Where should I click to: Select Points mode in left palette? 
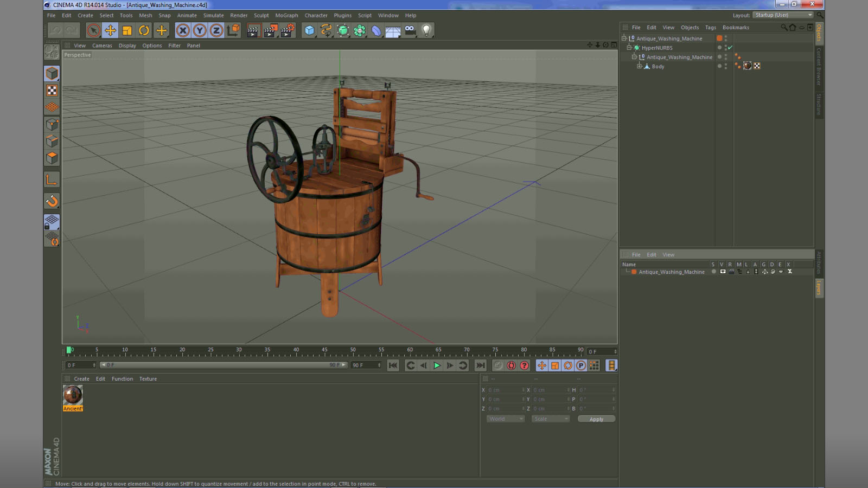pos(52,124)
